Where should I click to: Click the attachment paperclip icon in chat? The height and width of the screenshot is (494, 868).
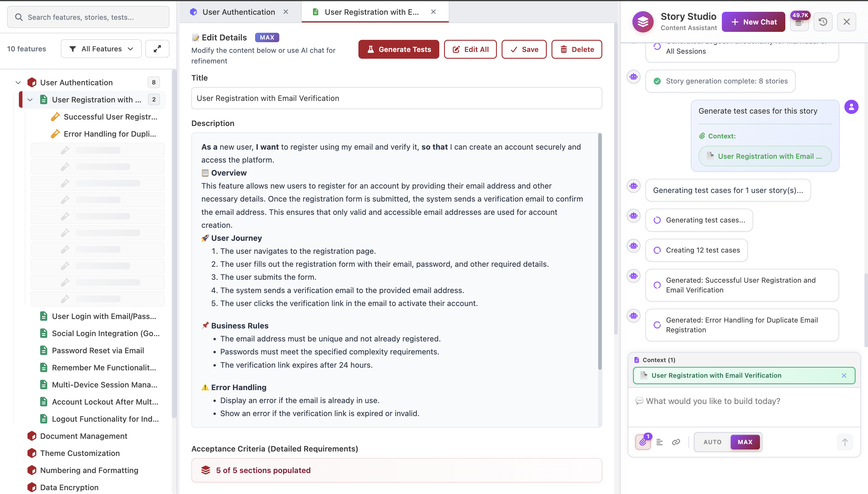[x=643, y=442]
